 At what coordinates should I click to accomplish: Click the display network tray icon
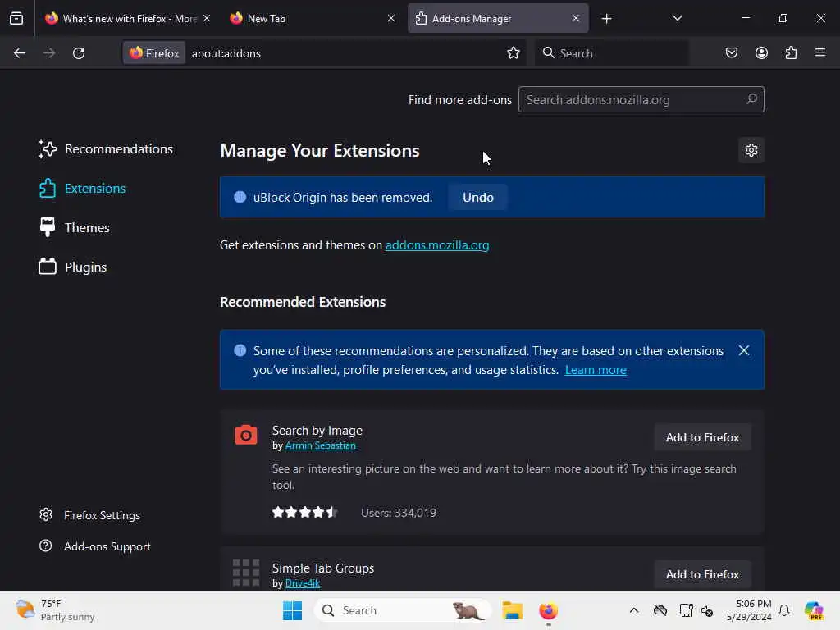pos(686,610)
